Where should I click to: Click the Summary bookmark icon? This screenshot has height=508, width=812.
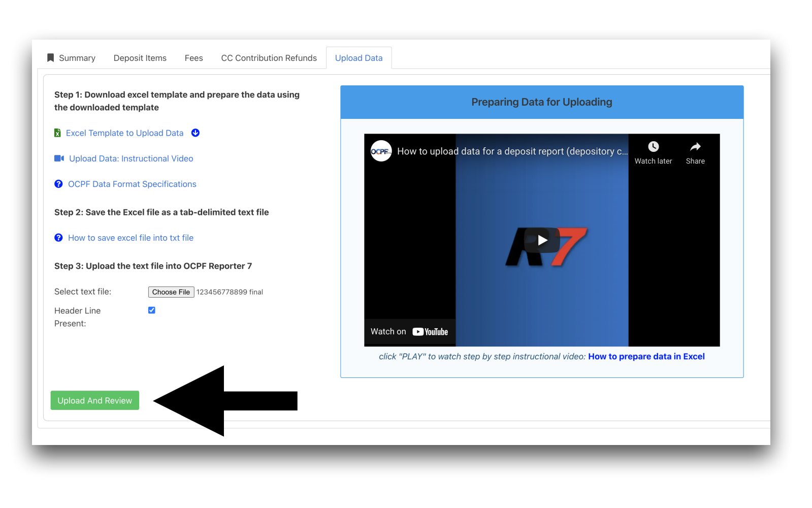click(50, 58)
